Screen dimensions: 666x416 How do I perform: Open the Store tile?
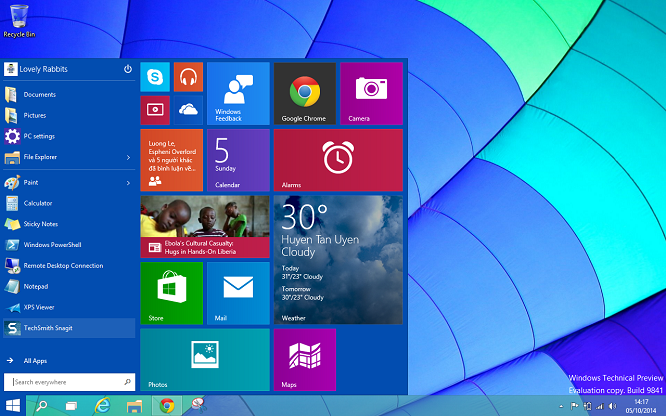tap(172, 293)
